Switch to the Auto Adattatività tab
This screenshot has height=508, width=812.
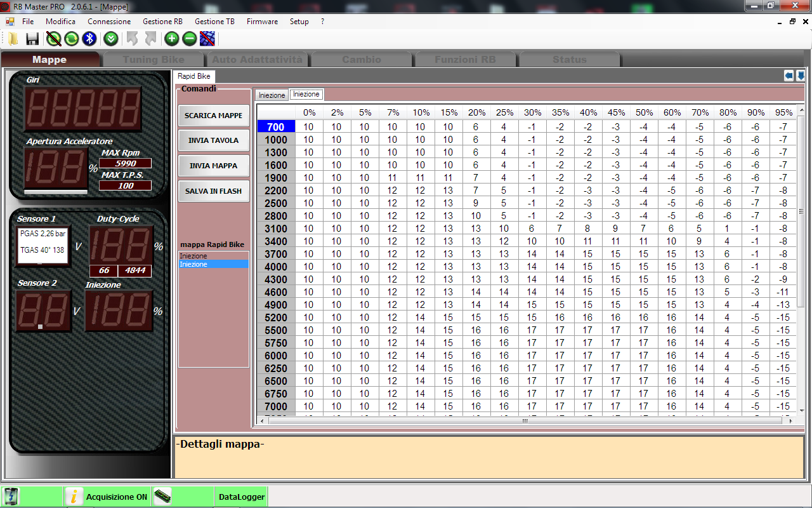click(257, 60)
